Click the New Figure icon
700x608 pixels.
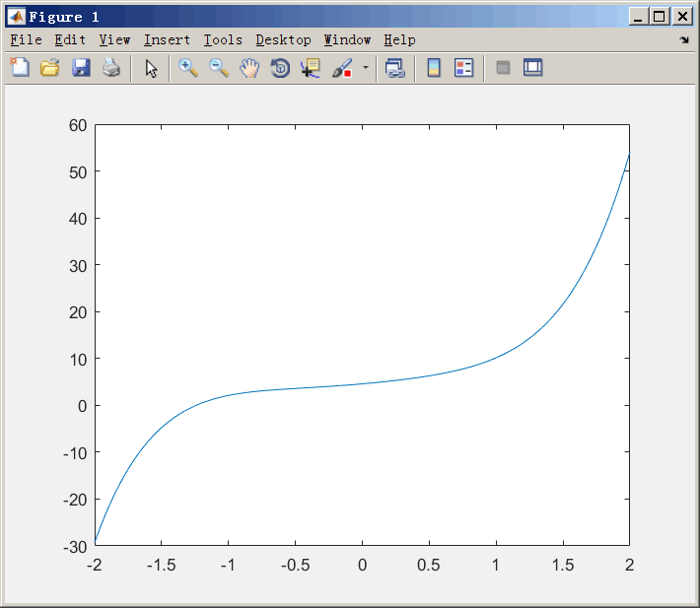tap(20, 68)
